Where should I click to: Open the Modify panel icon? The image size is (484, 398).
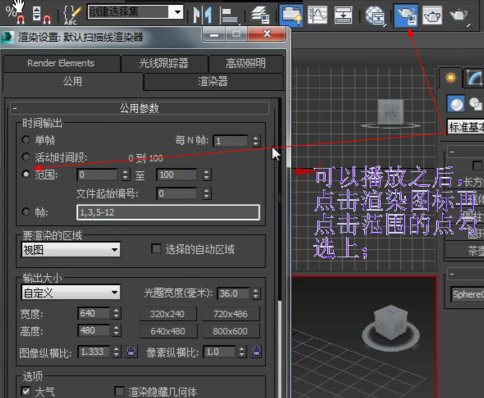click(474, 78)
